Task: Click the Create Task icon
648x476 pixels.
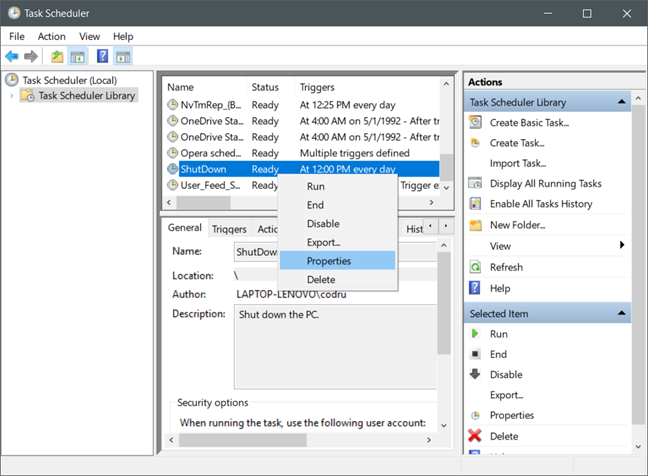Action: click(x=475, y=143)
